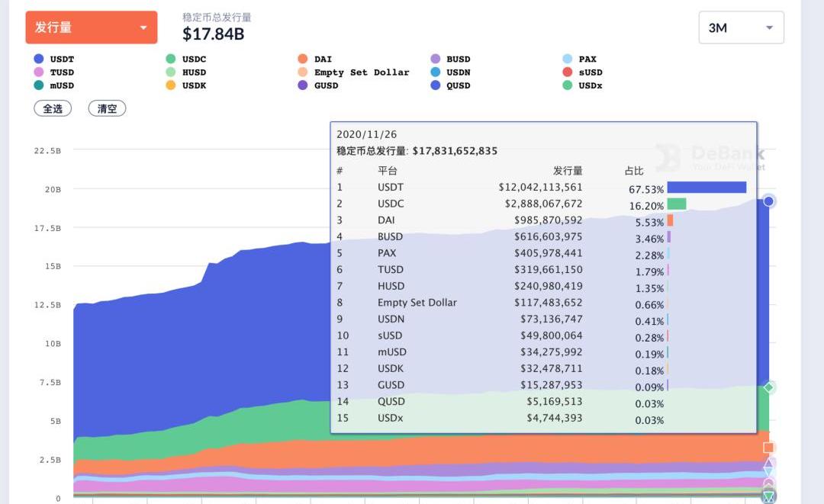Viewport: 824px width, 504px height.
Task: Click the TUSD pink legend dot
Action: click(39, 72)
